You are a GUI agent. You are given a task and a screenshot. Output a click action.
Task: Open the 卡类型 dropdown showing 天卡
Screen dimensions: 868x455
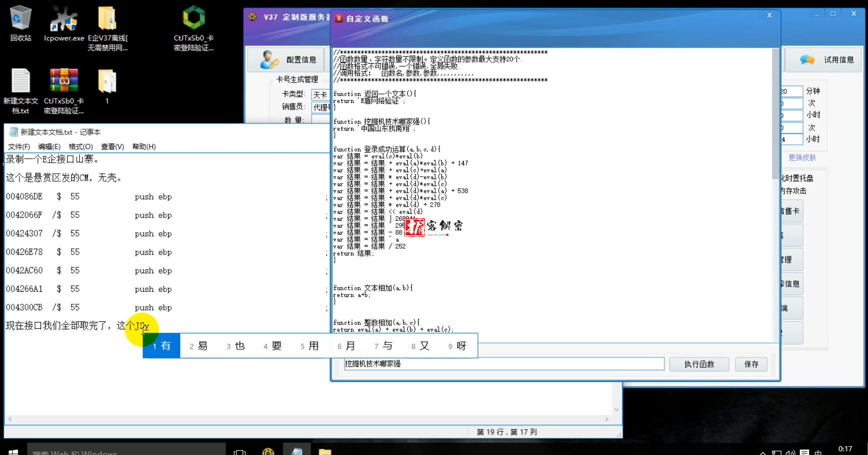click(320, 94)
